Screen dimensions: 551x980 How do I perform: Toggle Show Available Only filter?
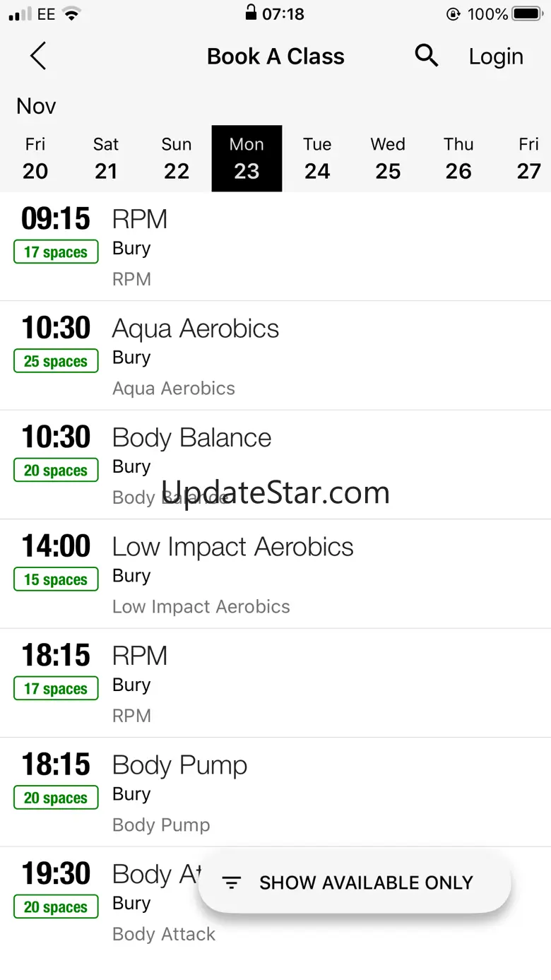pyautogui.click(x=355, y=882)
